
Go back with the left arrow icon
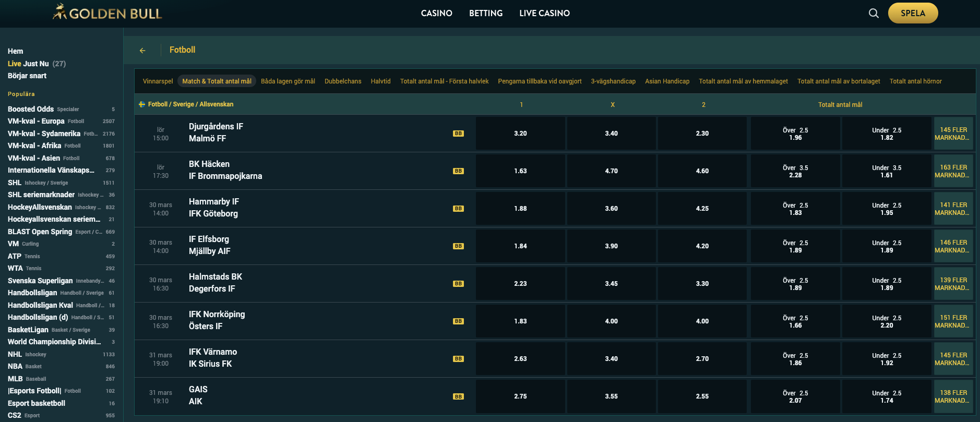tap(142, 51)
